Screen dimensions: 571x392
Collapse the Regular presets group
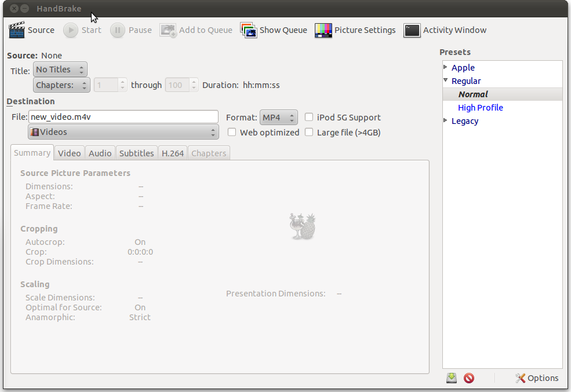coord(445,80)
